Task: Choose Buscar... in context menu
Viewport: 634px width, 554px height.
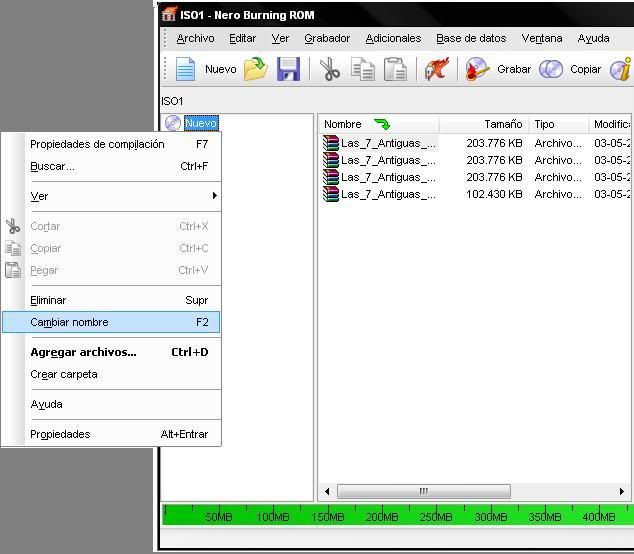Action: click(x=111, y=166)
